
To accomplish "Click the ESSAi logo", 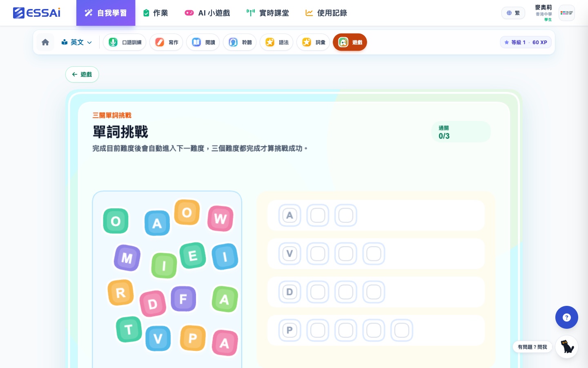I will [37, 13].
